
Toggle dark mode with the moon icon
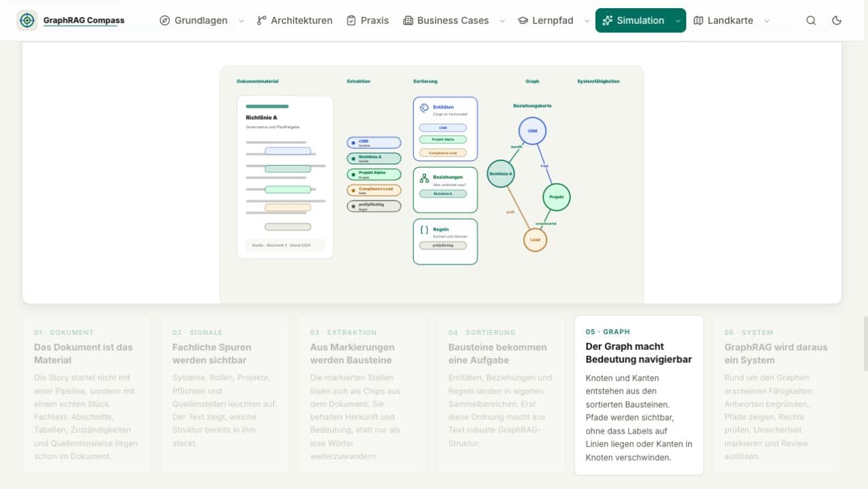837,20
